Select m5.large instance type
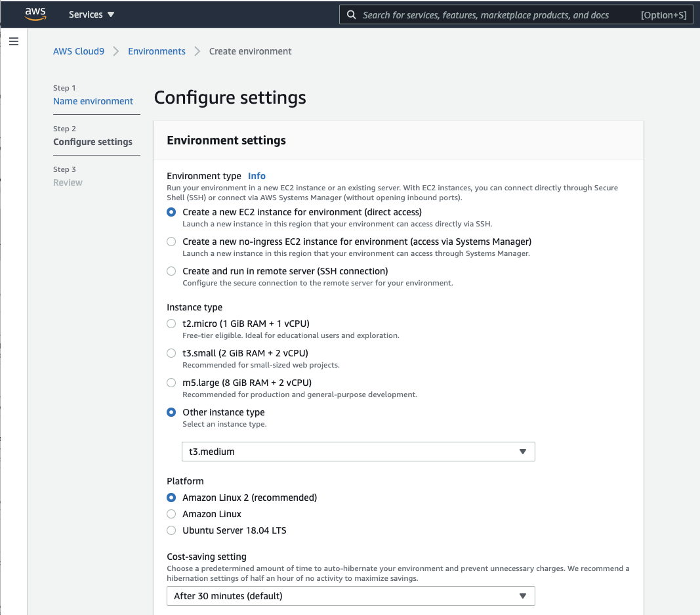700x615 pixels. click(x=171, y=383)
